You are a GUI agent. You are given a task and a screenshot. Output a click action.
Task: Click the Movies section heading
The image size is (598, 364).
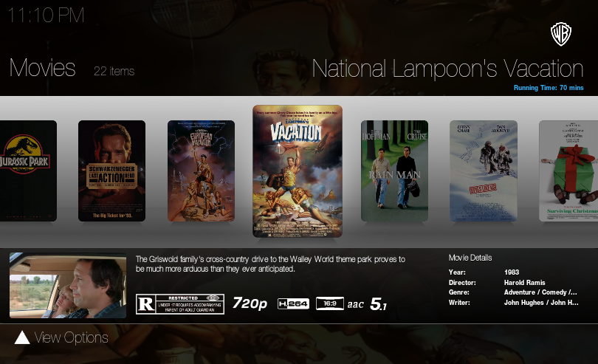pyautogui.click(x=42, y=68)
